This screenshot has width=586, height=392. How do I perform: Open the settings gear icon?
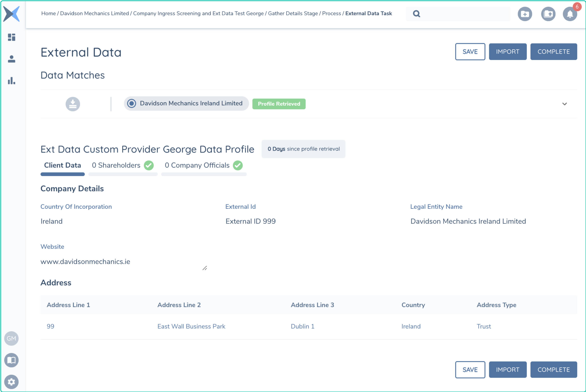(12, 381)
